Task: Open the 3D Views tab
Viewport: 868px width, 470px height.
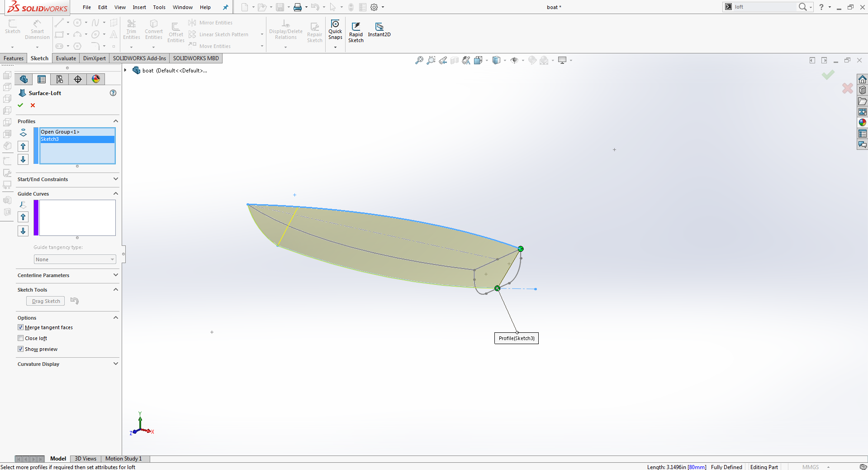Action: (x=85, y=459)
